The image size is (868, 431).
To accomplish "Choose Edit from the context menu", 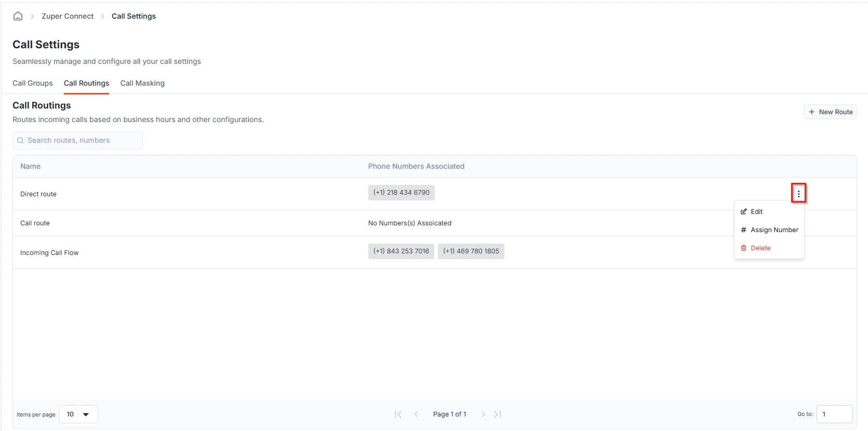I will pyautogui.click(x=769, y=212).
